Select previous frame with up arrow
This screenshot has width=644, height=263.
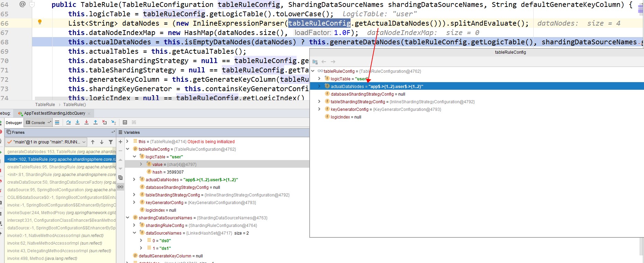point(93,142)
